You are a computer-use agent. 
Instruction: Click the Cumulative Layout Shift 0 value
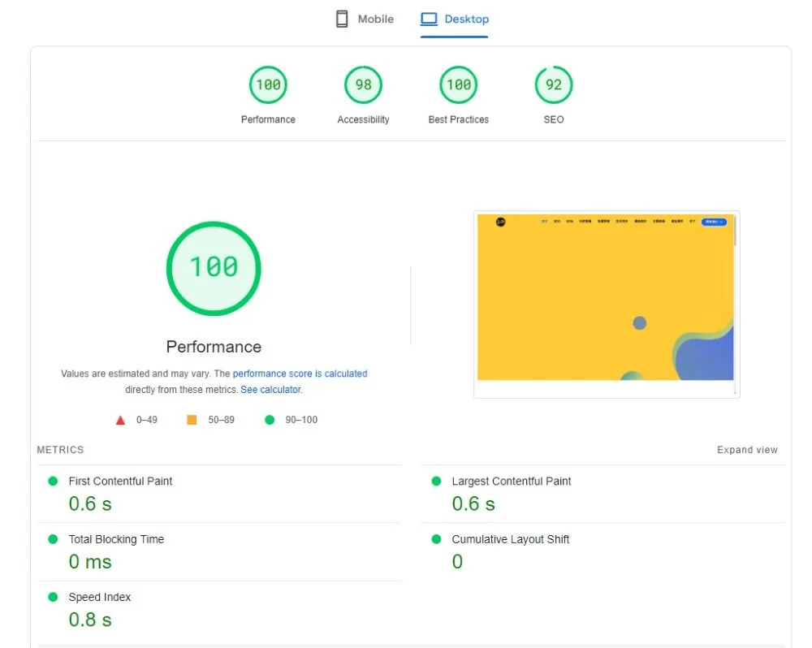457,561
